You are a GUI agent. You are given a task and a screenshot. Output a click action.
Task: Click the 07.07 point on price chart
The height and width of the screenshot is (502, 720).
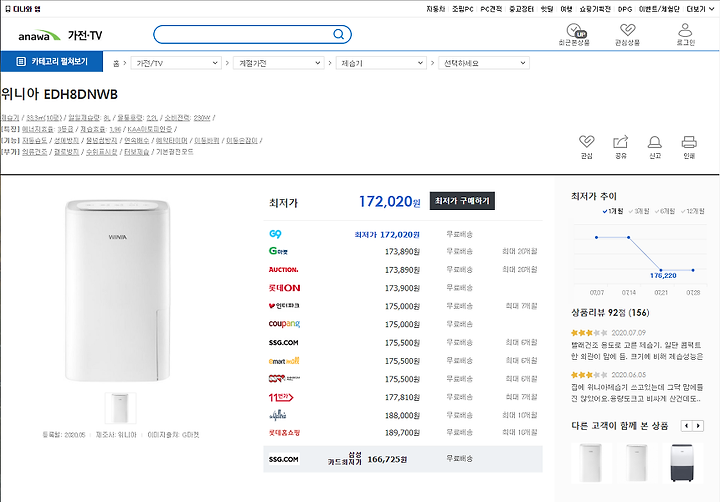click(596, 237)
